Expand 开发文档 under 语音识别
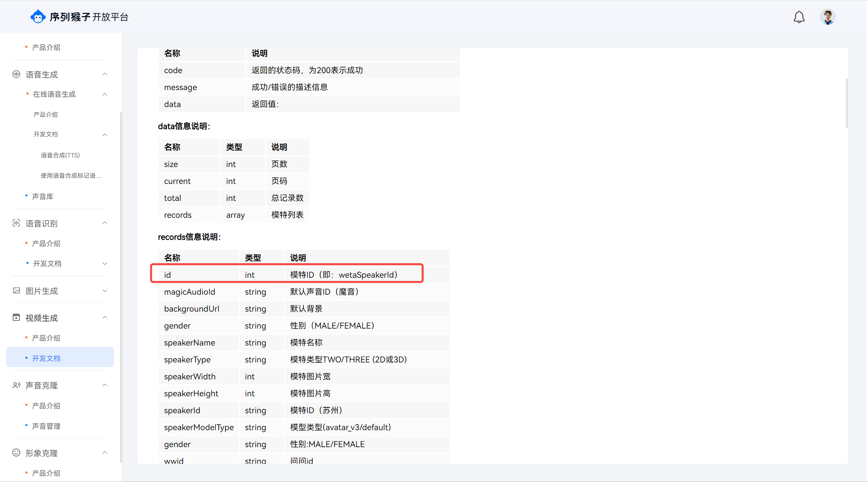The image size is (868, 482). (x=104, y=264)
